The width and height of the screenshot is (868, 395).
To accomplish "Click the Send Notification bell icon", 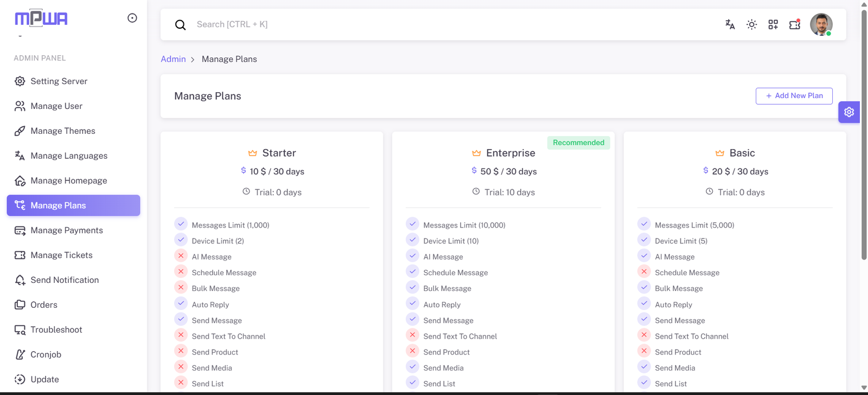I will pos(20,280).
